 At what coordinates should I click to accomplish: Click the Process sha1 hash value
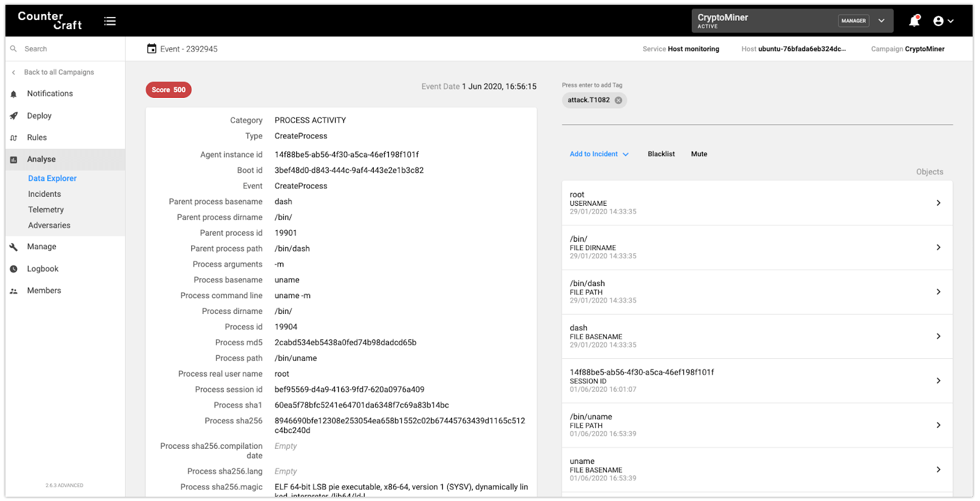(362, 405)
